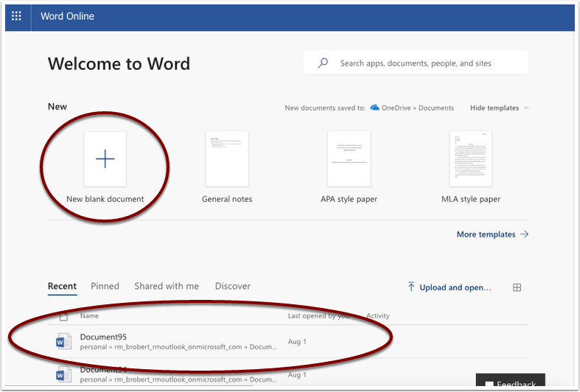Collapse templates with the chevron arrow
This screenshot has height=392, width=580.
pos(526,108)
